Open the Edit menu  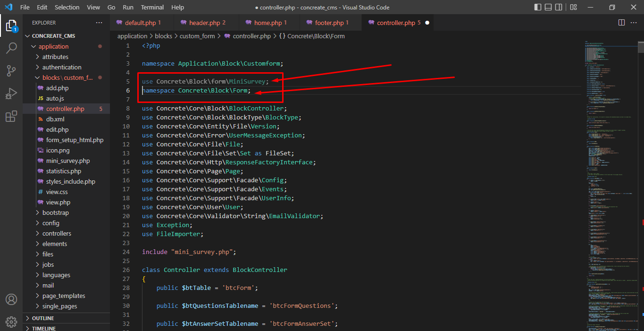pyautogui.click(x=42, y=7)
